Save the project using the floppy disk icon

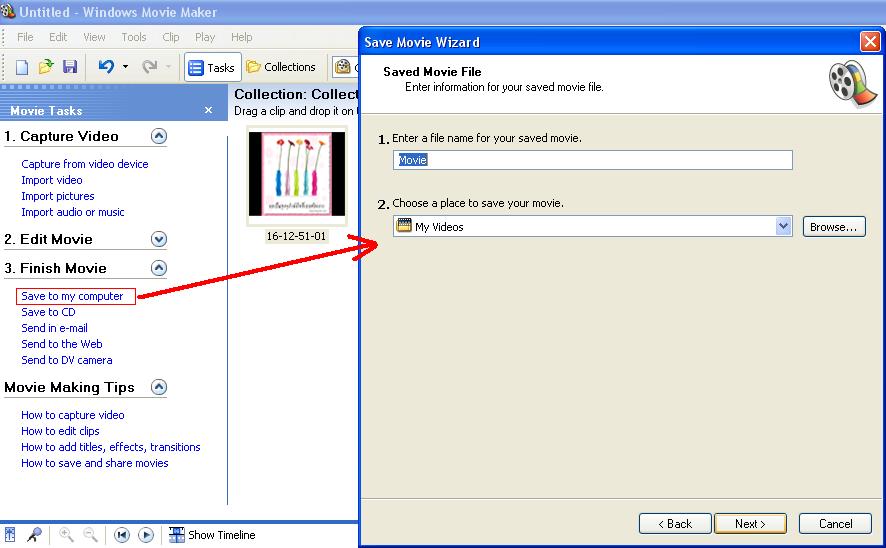(x=70, y=67)
